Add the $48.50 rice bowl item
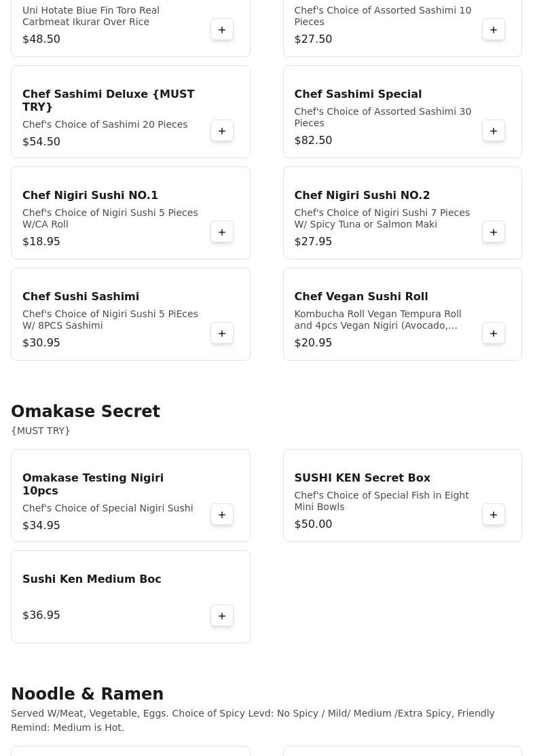Screen dimensions: 533x756 tap(222, 29)
